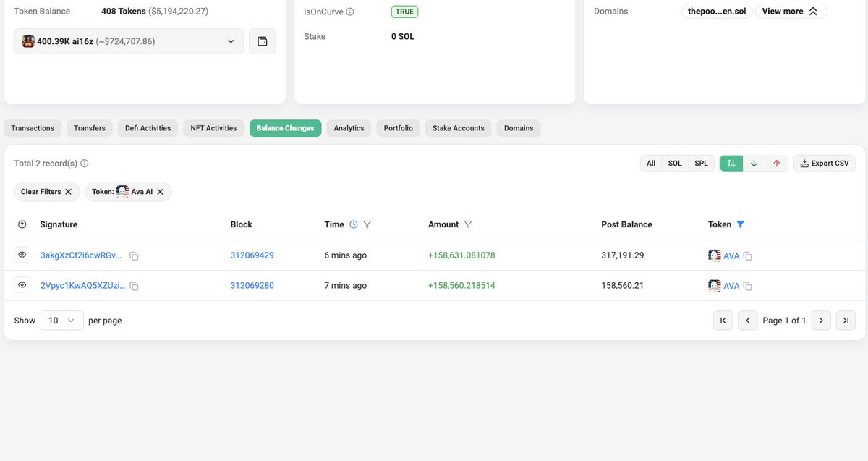The width and height of the screenshot is (868, 461).
Task: Copy the 3akgXzCf2i6cwRGv signature
Action: 134,256
